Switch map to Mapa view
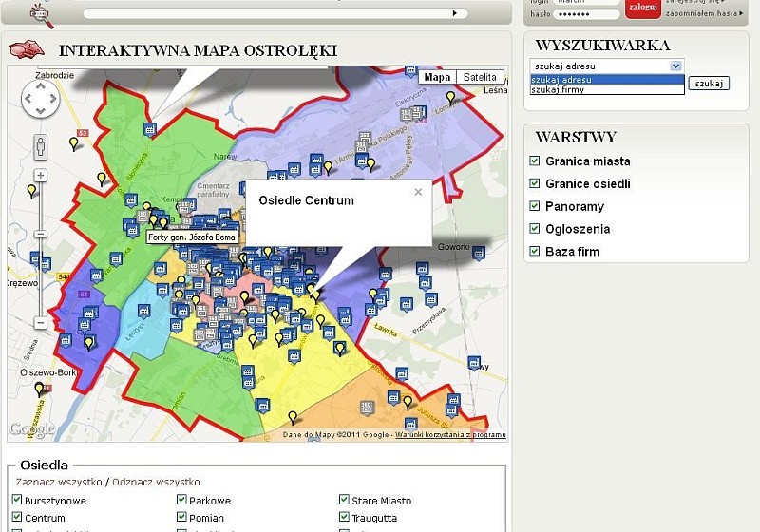This screenshot has height=532, width=760. (x=437, y=77)
